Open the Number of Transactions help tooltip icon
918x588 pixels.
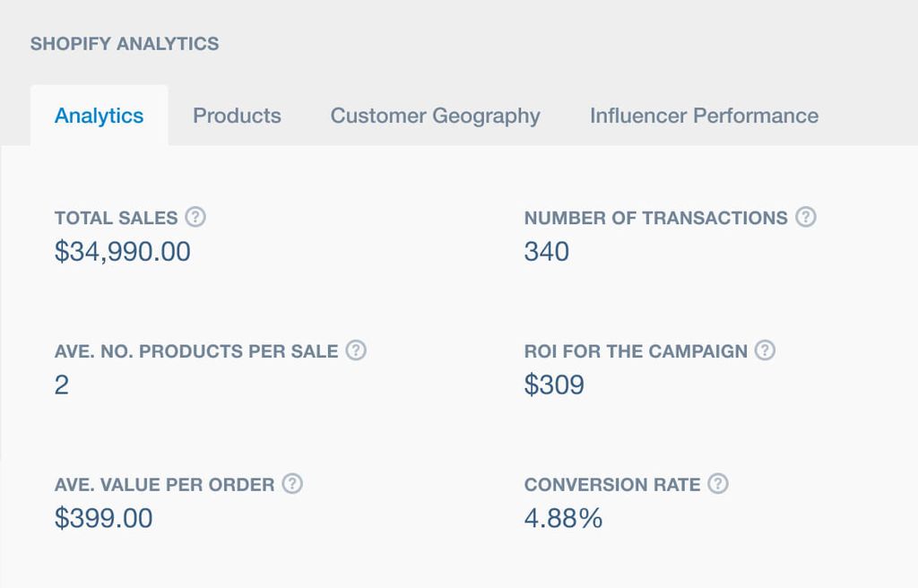click(x=806, y=217)
